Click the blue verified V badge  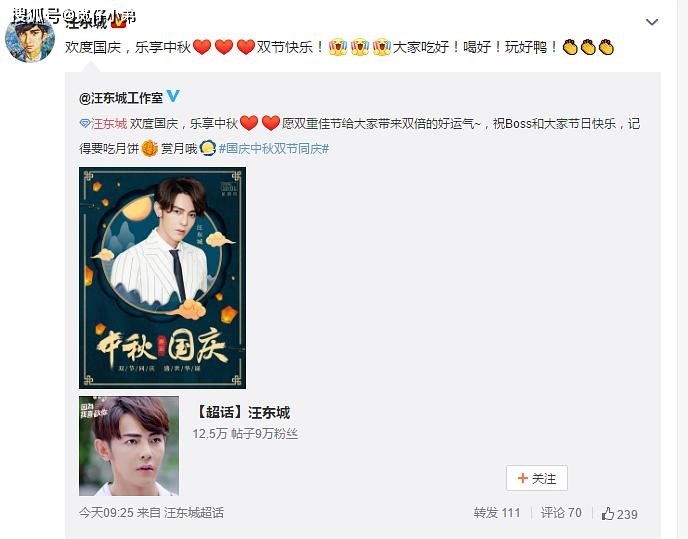tap(173, 96)
